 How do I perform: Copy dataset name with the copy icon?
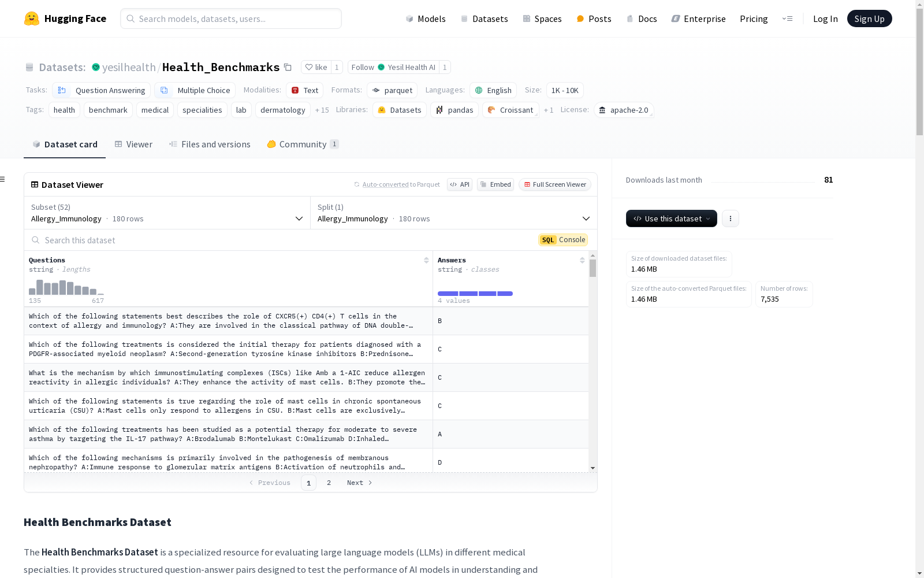[288, 67]
